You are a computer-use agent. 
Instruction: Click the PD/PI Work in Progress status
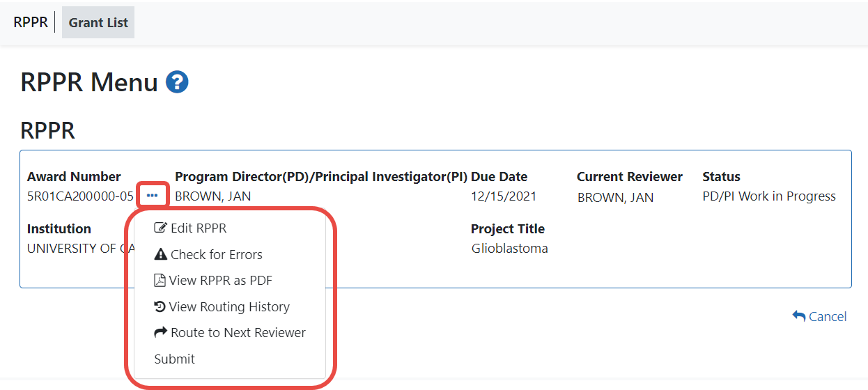[x=769, y=196]
